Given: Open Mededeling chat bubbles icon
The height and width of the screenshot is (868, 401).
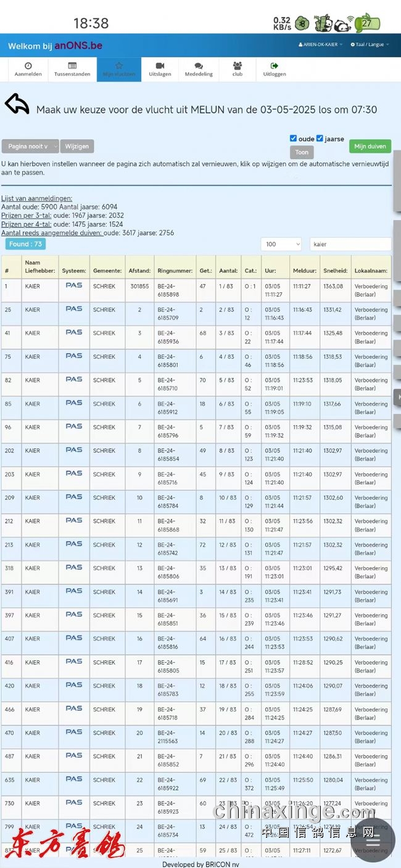Looking at the screenshot, I should click(x=199, y=66).
